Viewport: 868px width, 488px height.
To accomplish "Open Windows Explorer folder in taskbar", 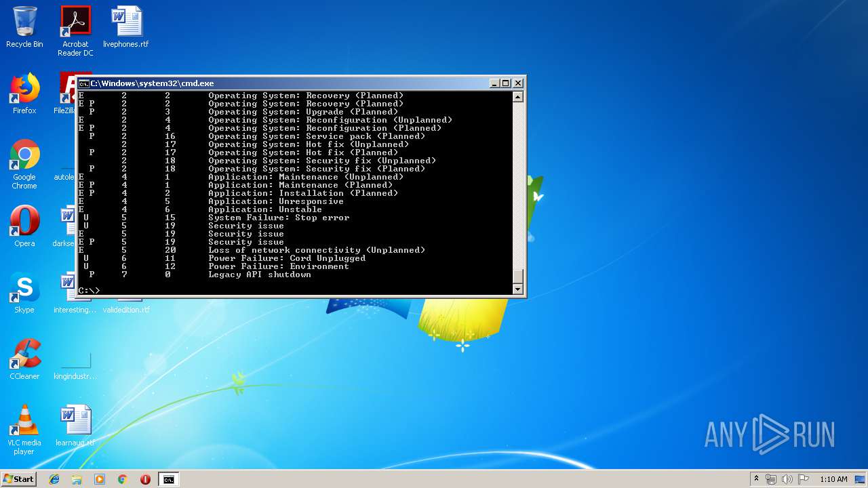I will (x=77, y=479).
